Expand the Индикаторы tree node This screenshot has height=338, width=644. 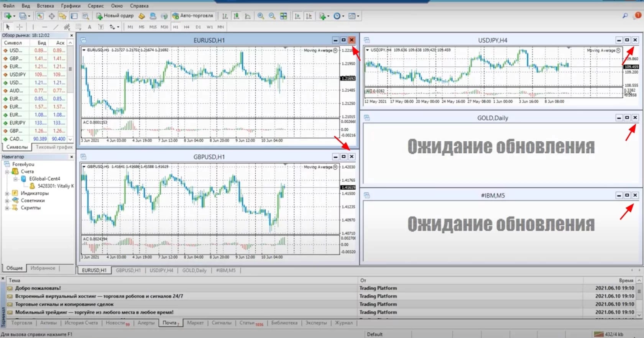(x=7, y=193)
